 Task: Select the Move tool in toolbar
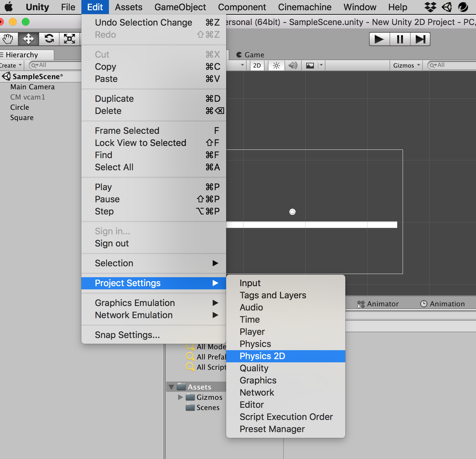point(29,39)
